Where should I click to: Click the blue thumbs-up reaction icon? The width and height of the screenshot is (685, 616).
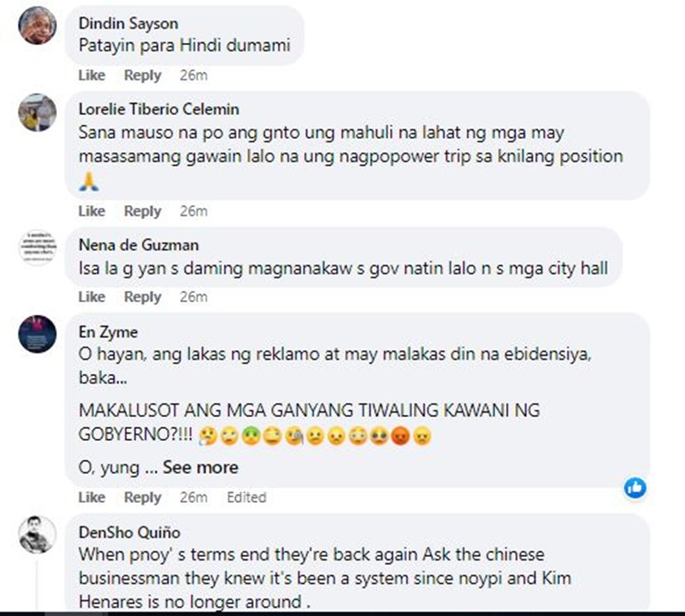635,487
